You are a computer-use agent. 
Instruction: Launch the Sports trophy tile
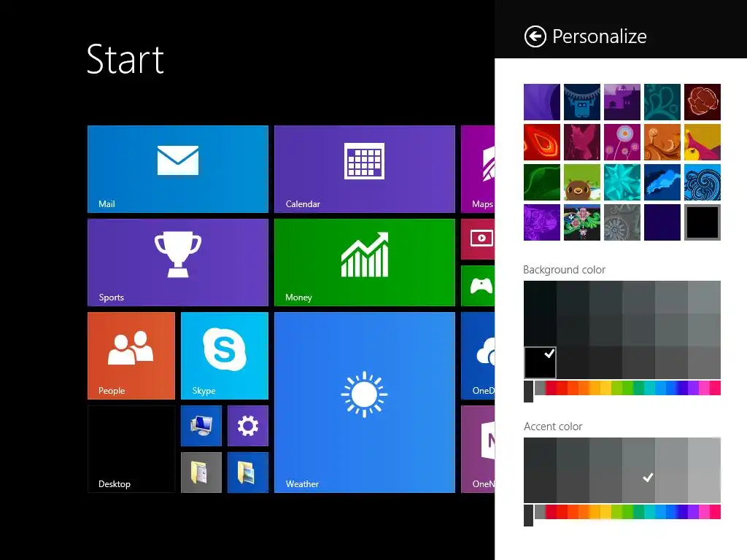click(178, 262)
